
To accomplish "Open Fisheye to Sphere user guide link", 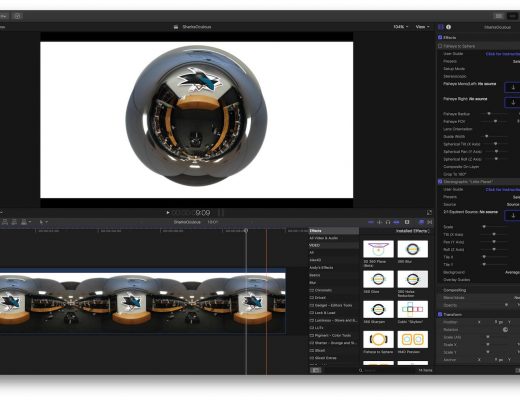I will (503, 54).
